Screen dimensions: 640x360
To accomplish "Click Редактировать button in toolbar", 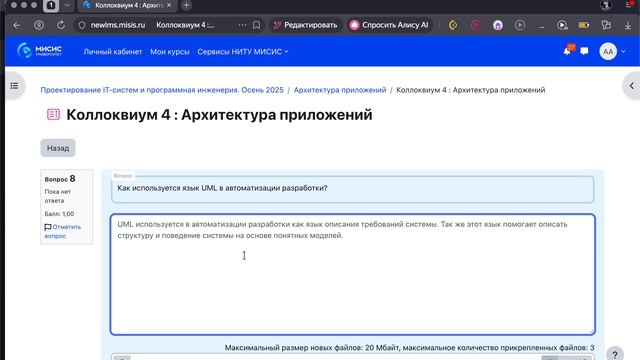I will (306, 25).
